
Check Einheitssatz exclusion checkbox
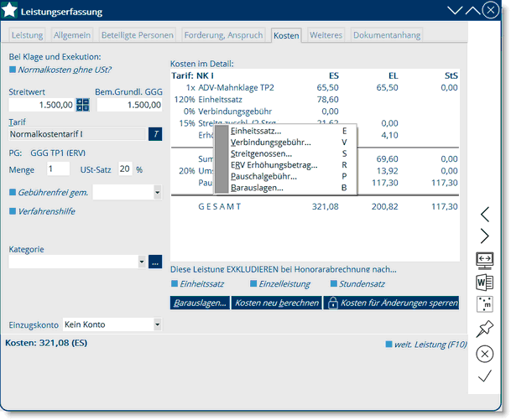pos(175,283)
